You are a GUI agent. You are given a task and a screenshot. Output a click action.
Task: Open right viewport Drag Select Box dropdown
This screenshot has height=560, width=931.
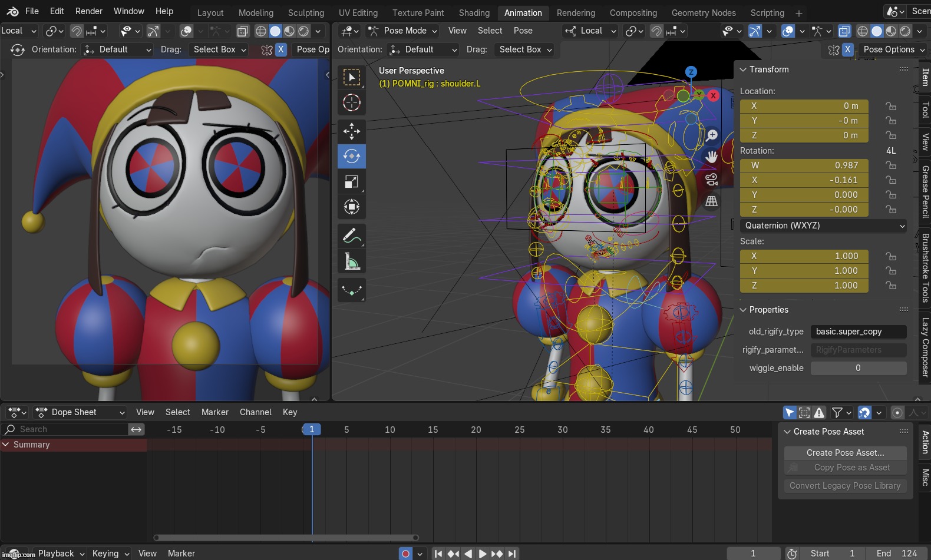click(x=524, y=49)
